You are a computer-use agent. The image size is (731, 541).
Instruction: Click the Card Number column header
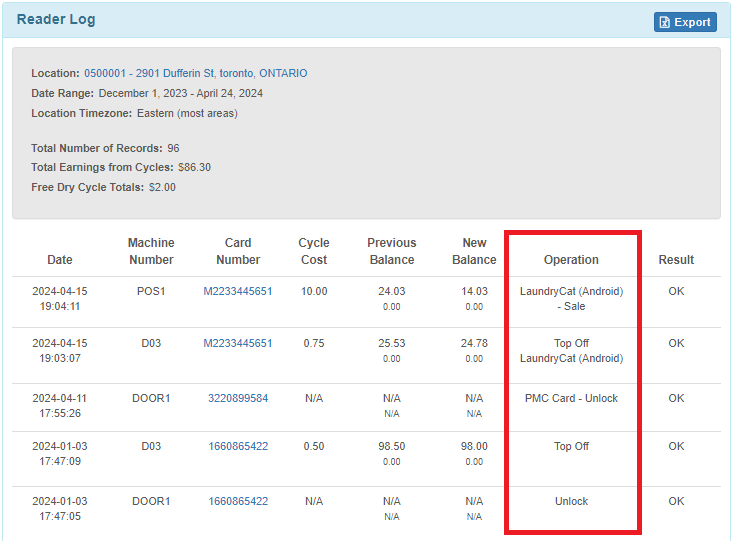238,251
